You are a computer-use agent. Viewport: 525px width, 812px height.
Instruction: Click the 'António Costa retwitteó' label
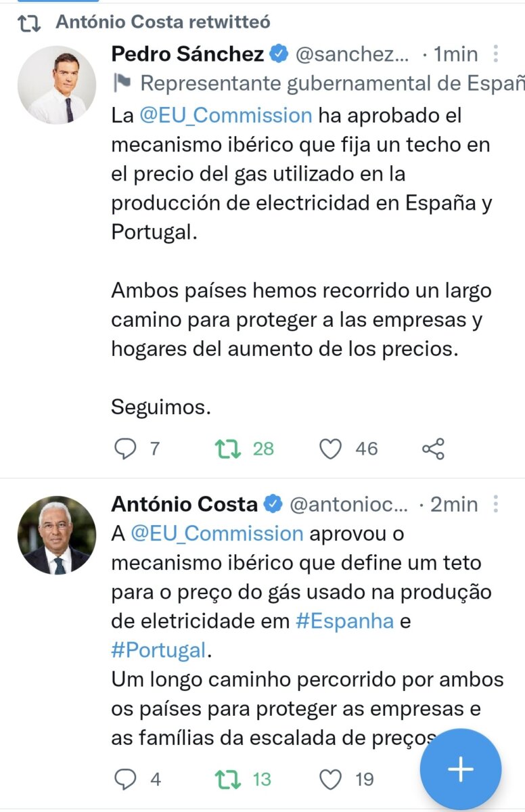162,22
